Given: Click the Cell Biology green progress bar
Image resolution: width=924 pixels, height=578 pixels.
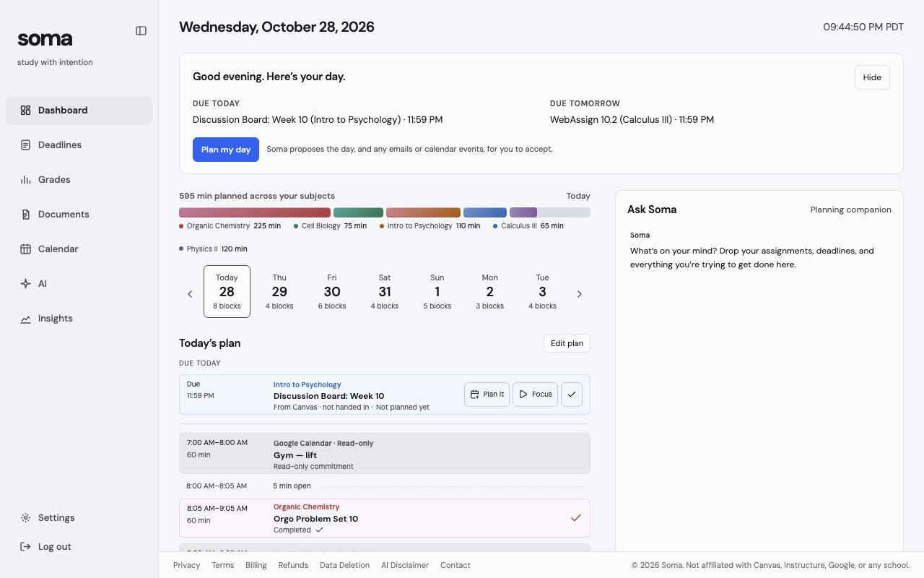Looking at the screenshot, I should 358,212.
